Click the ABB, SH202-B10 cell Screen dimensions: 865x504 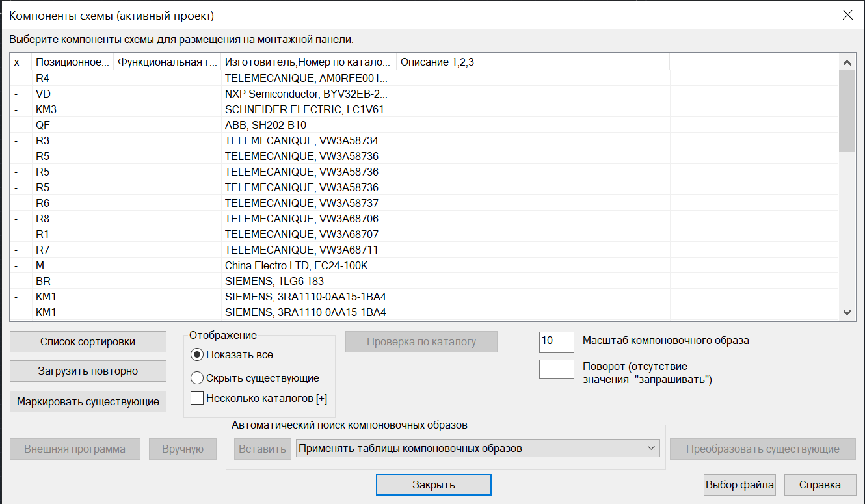coord(309,125)
